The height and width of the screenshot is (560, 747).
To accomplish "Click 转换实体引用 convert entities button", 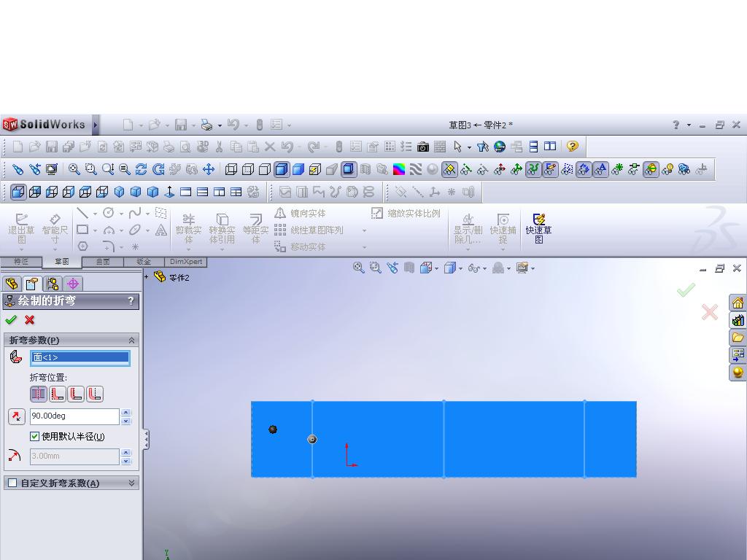I will [222, 228].
